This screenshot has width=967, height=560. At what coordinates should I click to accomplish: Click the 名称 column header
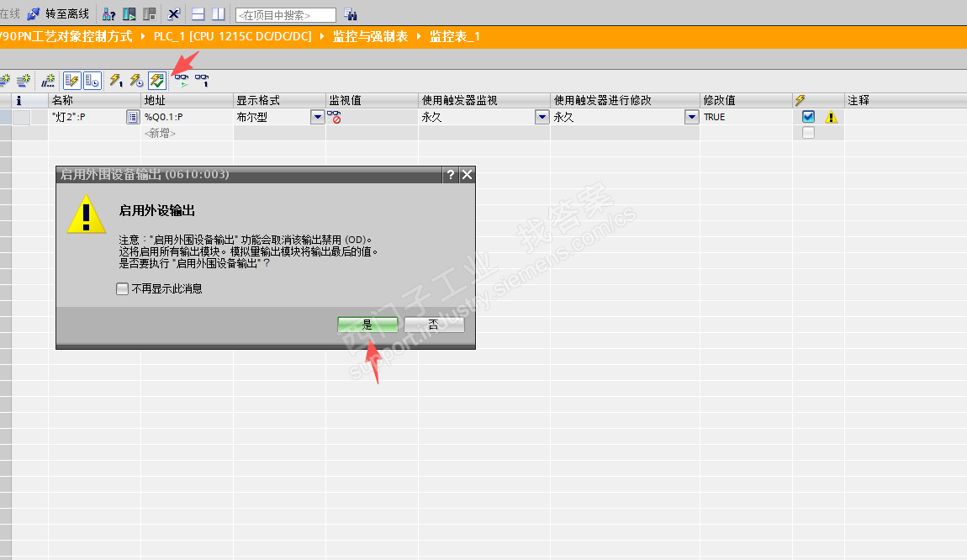tap(94, 100)
